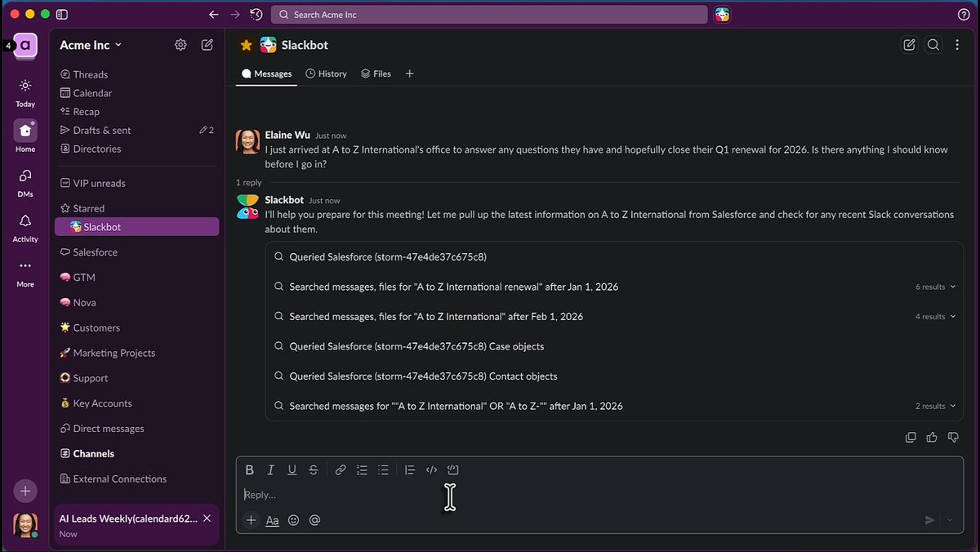Insert a link using the link icon

341,470
